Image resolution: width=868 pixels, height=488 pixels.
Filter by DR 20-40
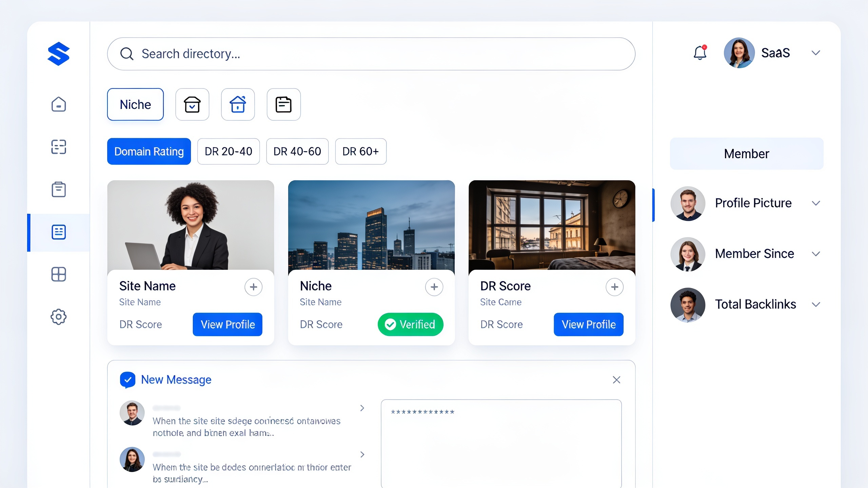[229, 151]
